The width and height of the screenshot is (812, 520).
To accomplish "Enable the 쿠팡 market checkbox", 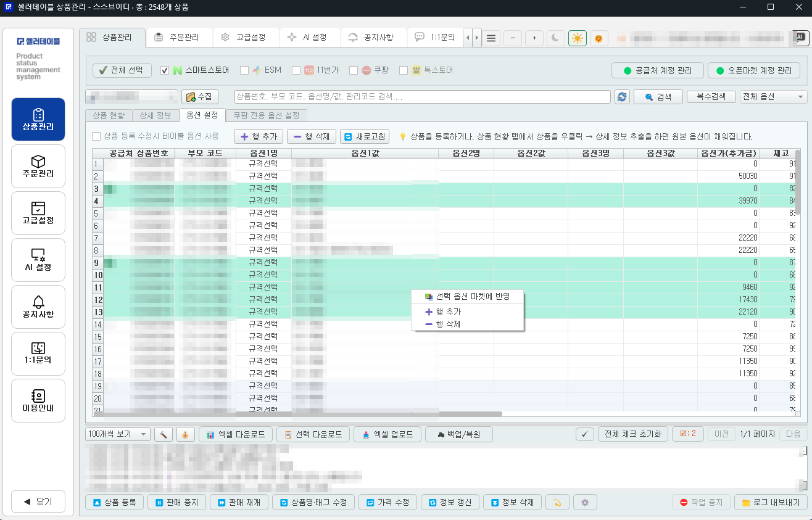I will [x=354, y=70].
